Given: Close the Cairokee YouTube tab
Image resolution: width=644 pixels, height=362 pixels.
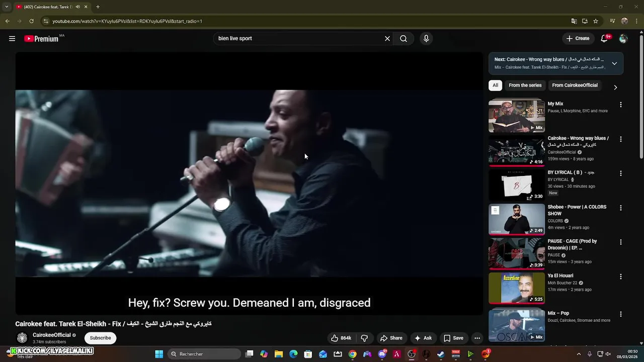Looking at the screenshot, I should [x=86, y=7].
